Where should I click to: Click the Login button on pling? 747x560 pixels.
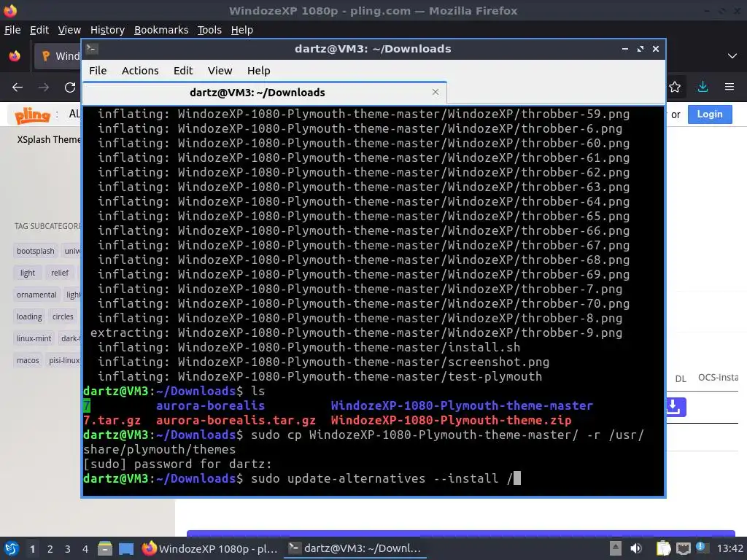(709, 114)
